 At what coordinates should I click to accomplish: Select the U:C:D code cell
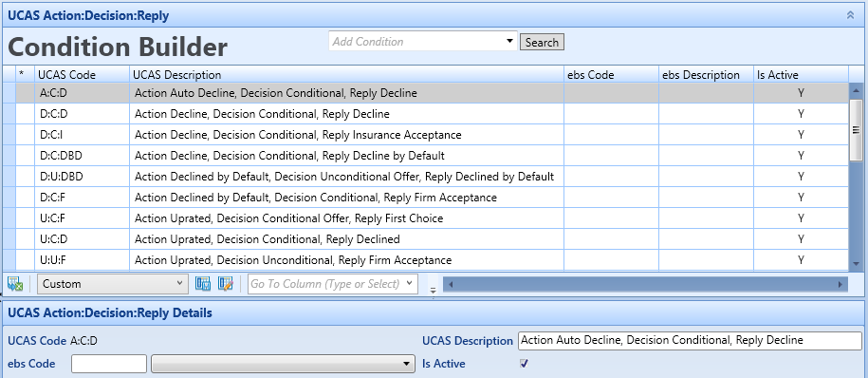click(x=82, y=239)
